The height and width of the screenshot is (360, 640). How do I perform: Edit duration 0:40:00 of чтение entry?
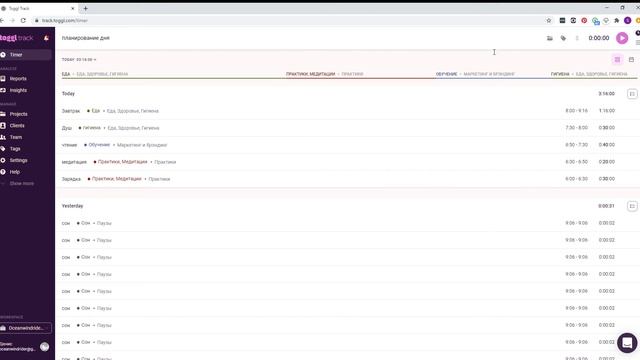[x=607, y=145]
